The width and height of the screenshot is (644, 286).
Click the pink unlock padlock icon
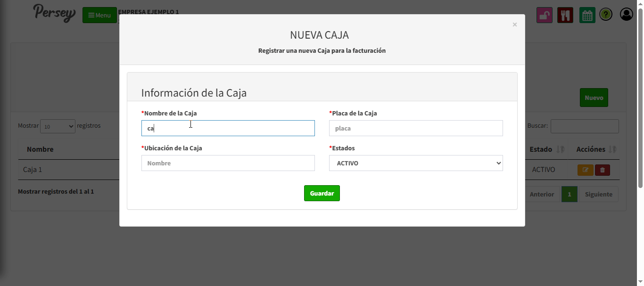pos(545,15)
